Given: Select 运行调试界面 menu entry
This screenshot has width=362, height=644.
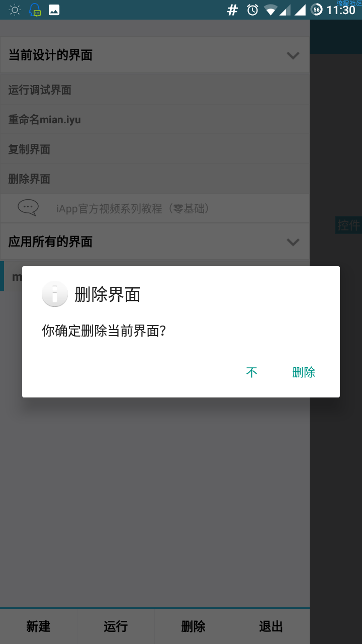Looking at the screenshot, I should (x=155, y=90).
